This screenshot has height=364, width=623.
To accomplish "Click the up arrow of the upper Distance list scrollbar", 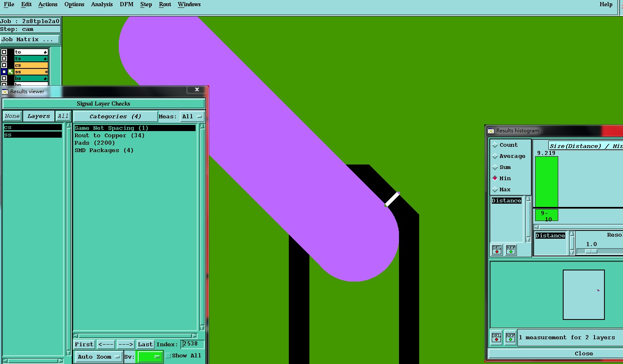I will [528, 199].
